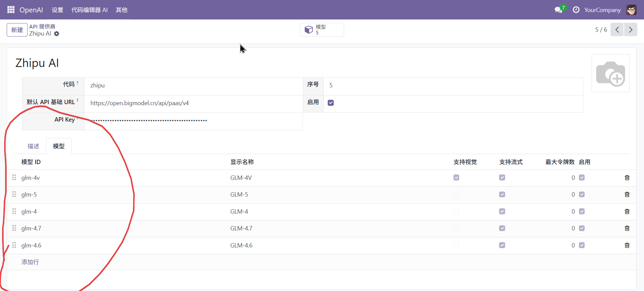Open the chat messages icon

(558, 10)
